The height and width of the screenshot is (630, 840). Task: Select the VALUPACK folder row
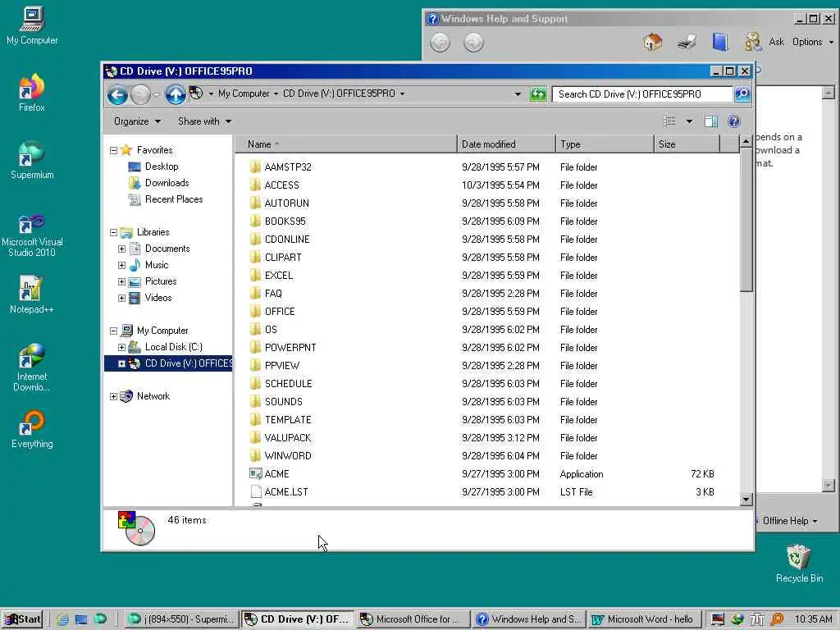[482, 438]
